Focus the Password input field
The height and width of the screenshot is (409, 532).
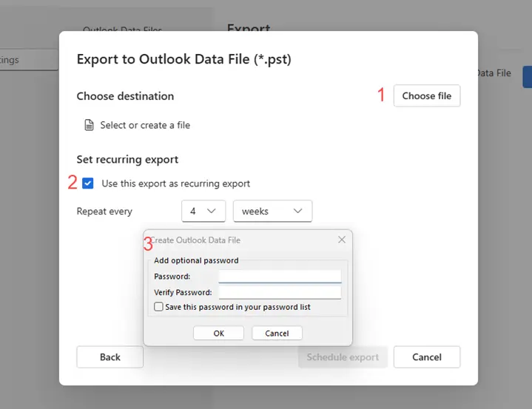coord(280,276)
